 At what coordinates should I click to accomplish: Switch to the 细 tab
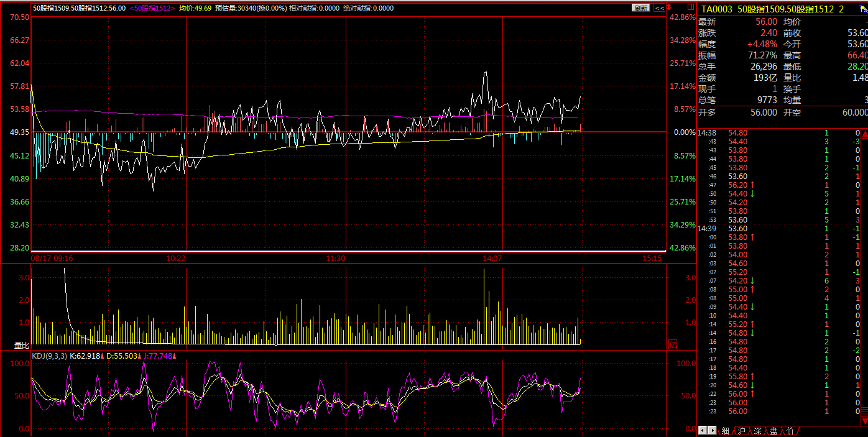725,430
